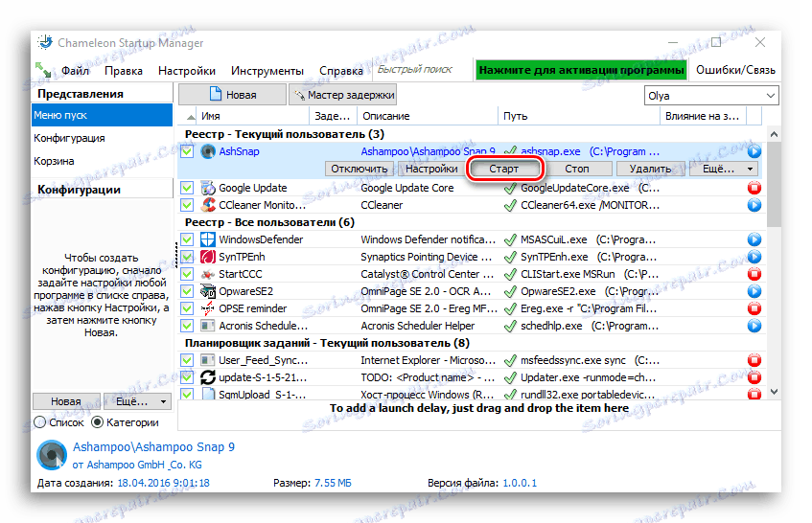Open the Правка menu
This screenshot has width=812, height=523.
click(124, 70)
